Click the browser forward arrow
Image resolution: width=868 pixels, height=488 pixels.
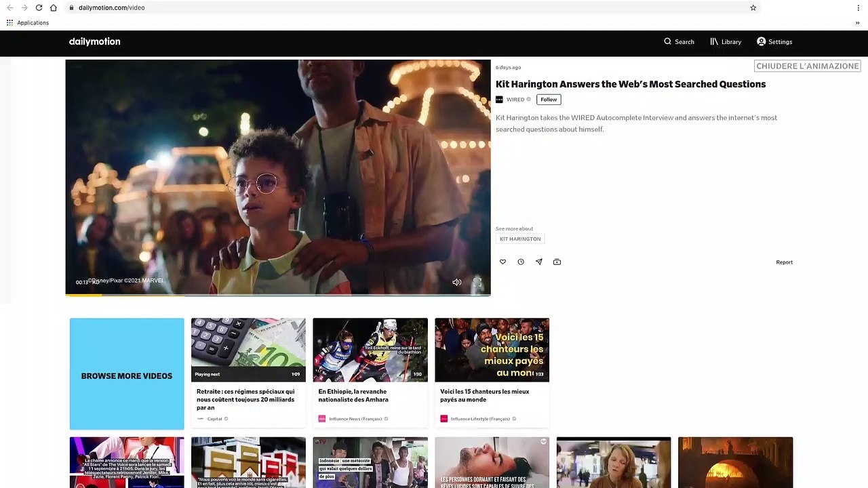(x=24, y=7)
